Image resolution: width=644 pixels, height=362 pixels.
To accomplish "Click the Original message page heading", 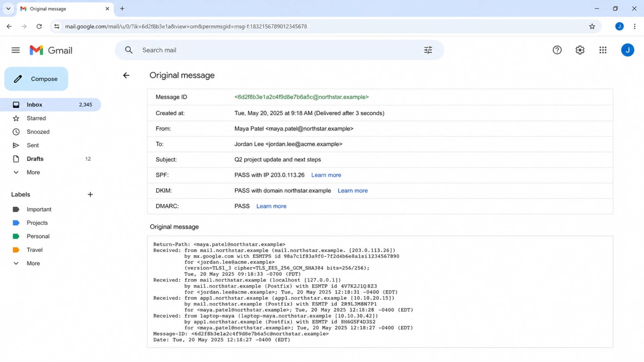I will click(x=182, y=75).
